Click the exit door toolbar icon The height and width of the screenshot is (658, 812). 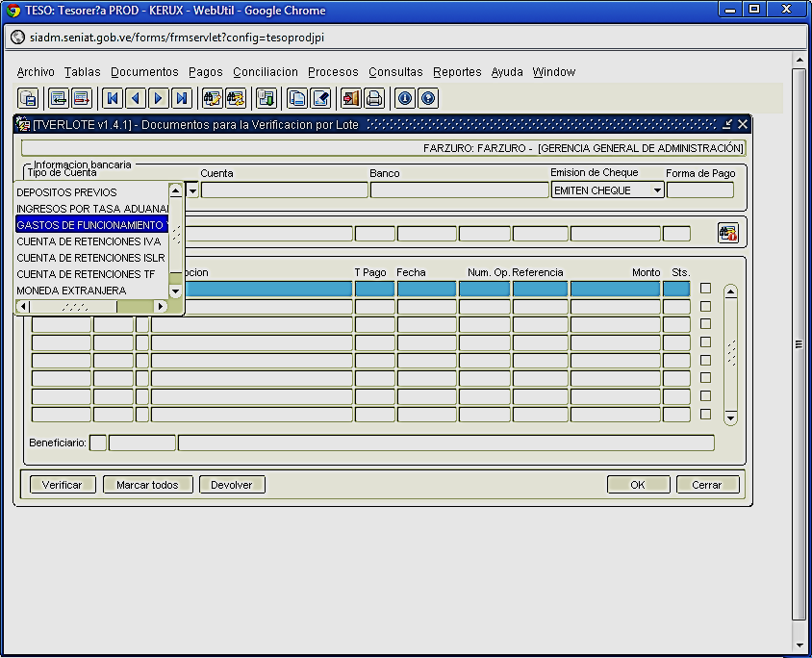[x=351, y=98]
